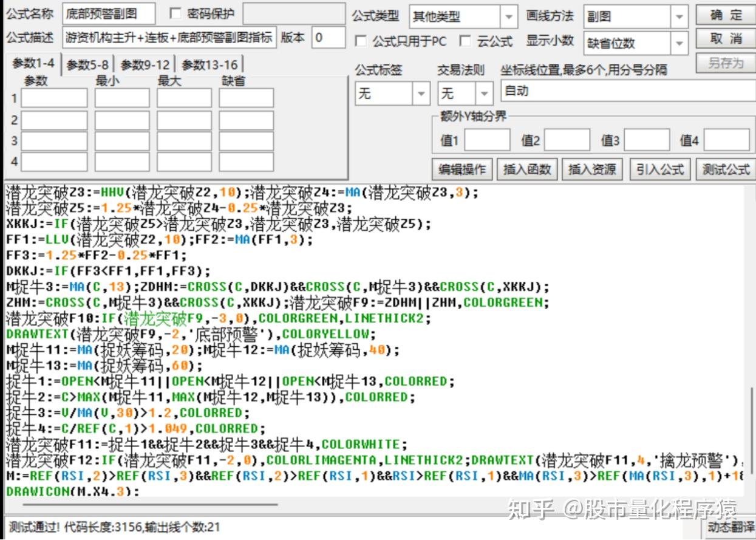
Task: Click row 1 最小 field
Action: (122, 98)
